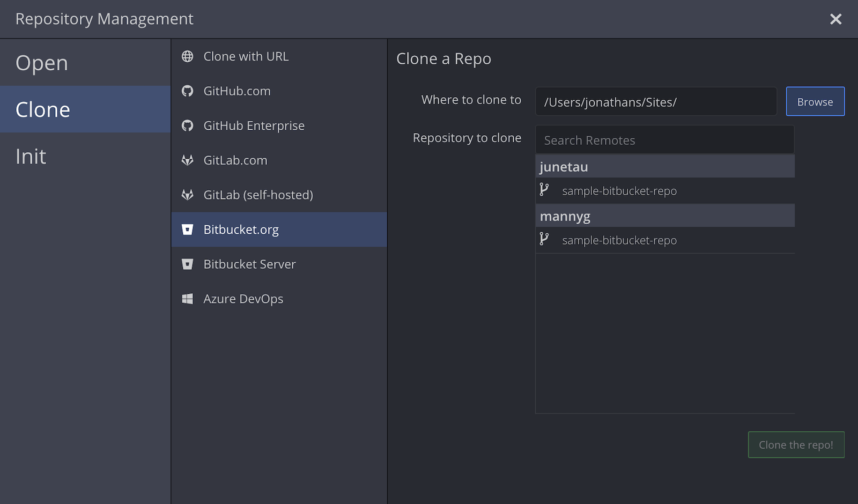Image resolution: width=858 pixels, height=504 pixels.
Task: Click the GitLab (self-hosted) fox icon
Action: coord(187,195)
